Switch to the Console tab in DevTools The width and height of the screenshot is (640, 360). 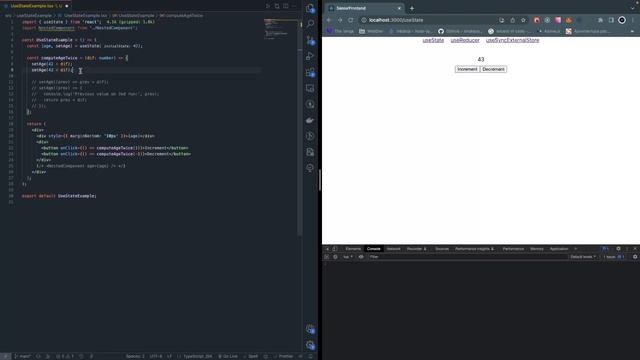[x=373, y=249]
